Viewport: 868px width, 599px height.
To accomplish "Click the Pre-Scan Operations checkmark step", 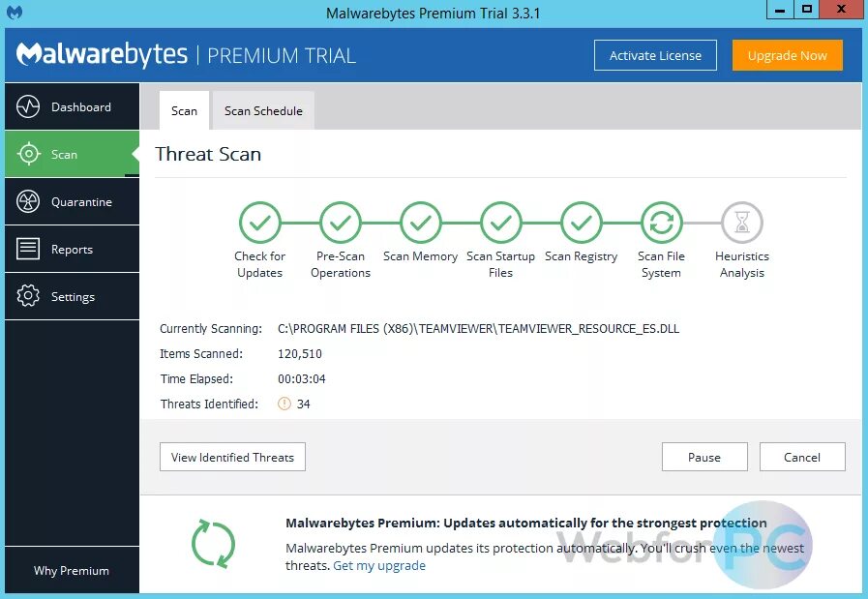I will (x=340, y=223).
